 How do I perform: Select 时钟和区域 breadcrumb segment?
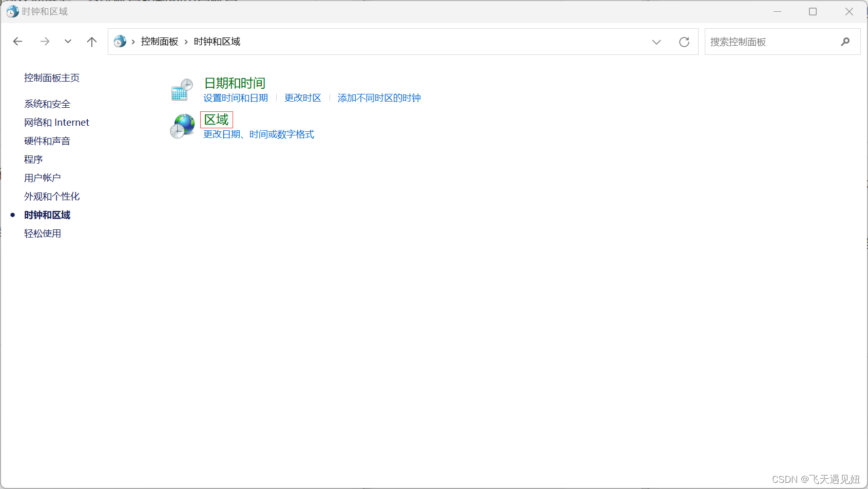(217, 42)
